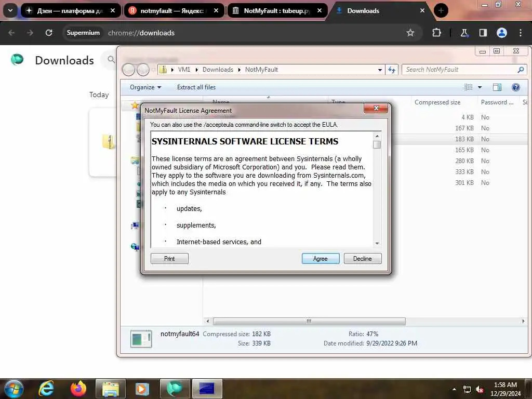Sort by the Compressed size column
The width and height of the screenshot is (532, 399).
coord(437,102)
